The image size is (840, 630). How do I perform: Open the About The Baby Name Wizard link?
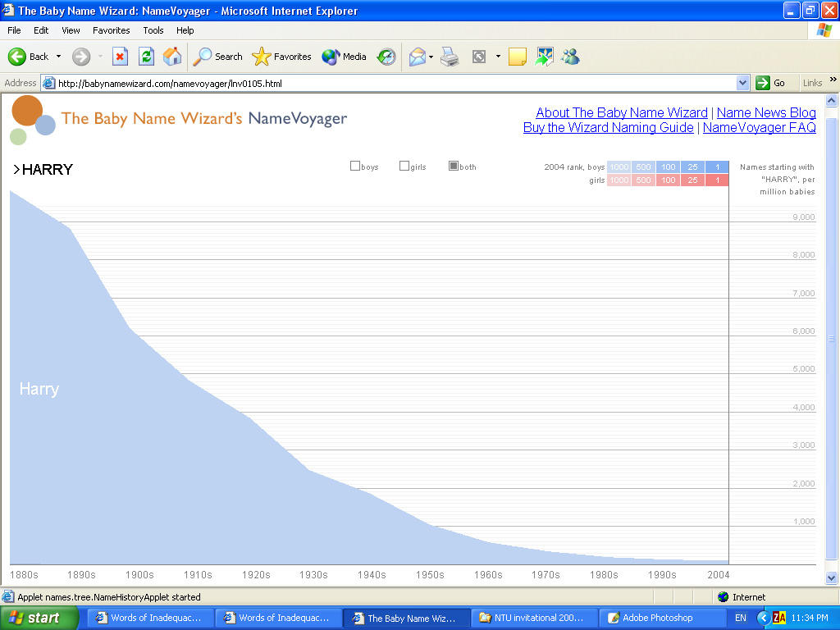click(622, 112)
